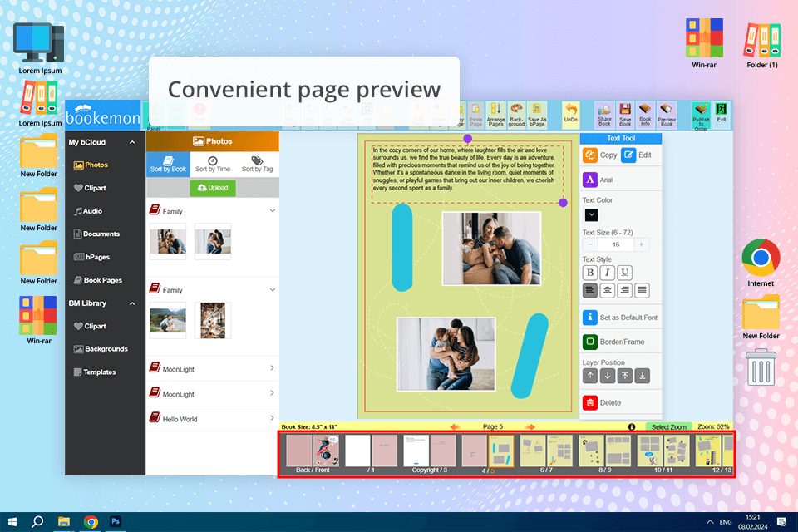Image resolution: width=798 pixels, height=532 pixels.
Task: Open Chrome from the Windows taskbar
Action: tap(91, 522)
